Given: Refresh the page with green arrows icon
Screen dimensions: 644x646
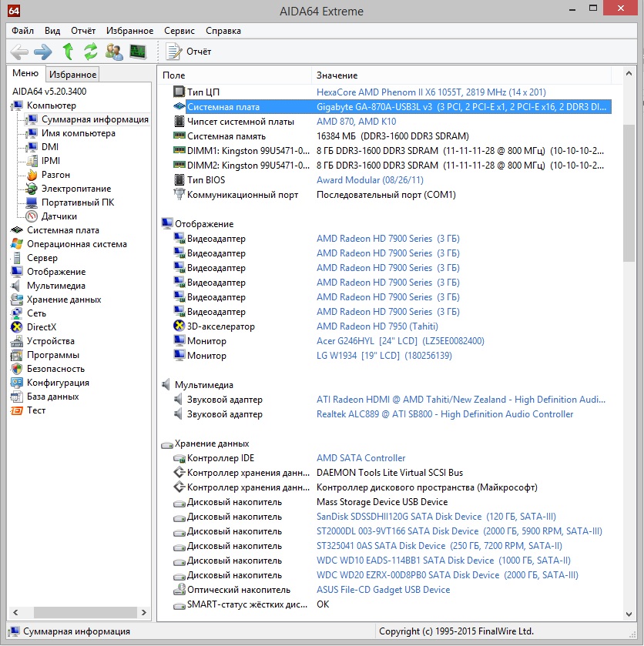Looking at the screenshot, I should pos(91,52).
